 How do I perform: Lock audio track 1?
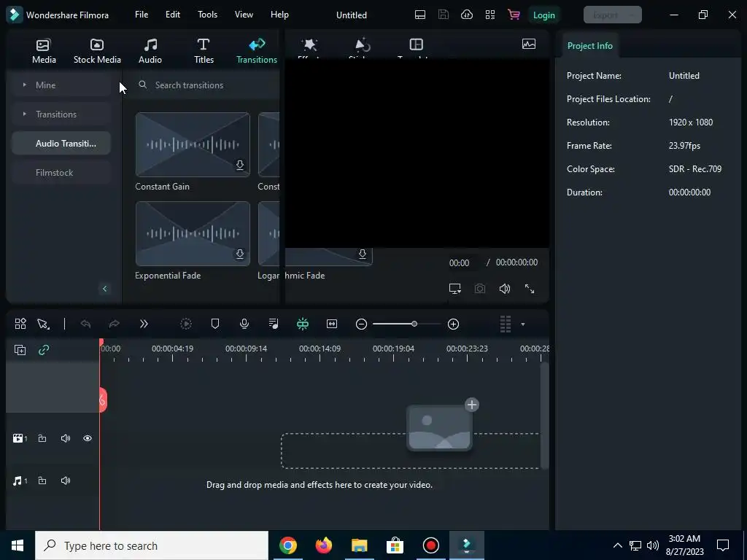click(42, 481)
